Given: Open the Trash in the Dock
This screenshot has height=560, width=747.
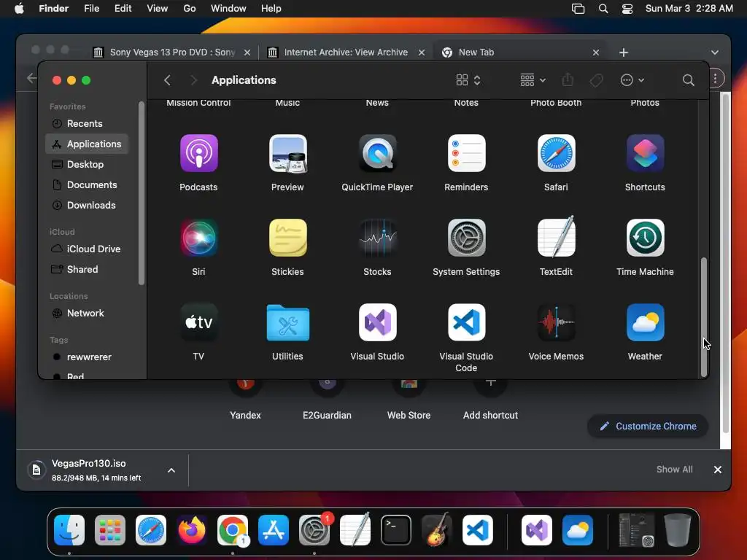Looking at the screenshot, I should coord(678,530).
